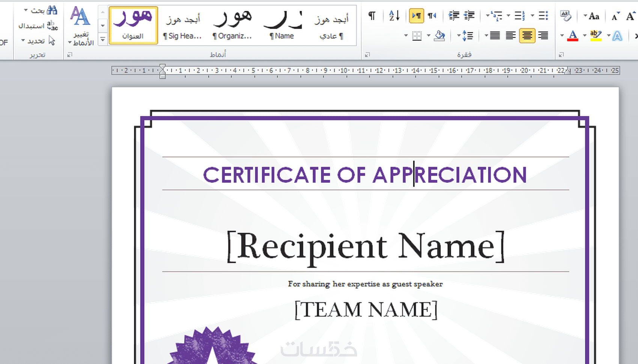Image resolution: width=638 pixels, height=364 pixels.
Task: Click the Text Effects glowing A icon
Action: (x=617, y=36)
